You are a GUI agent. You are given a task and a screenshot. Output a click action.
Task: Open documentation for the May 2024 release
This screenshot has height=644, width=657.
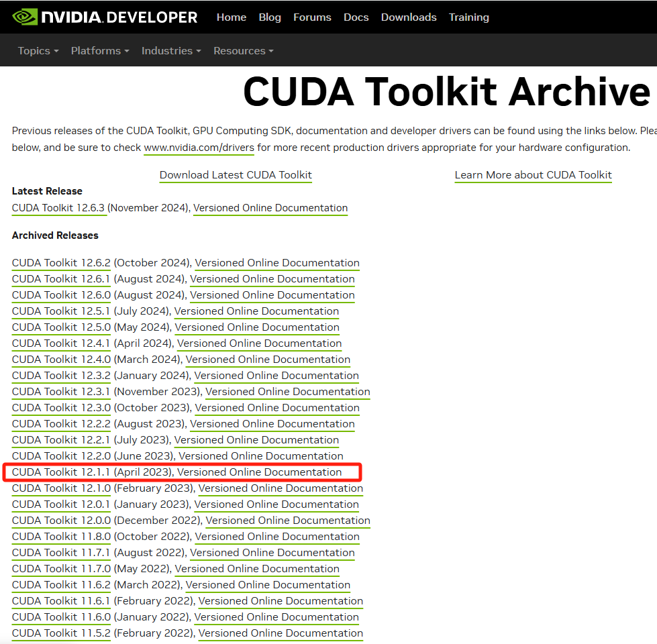pyautogui.click(x=257, y=327)
